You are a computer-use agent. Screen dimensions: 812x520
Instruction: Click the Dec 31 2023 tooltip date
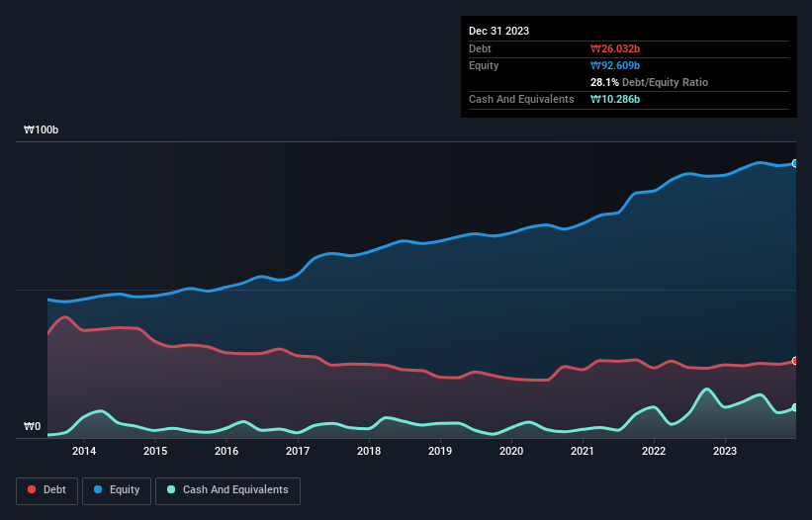point(498,31)
